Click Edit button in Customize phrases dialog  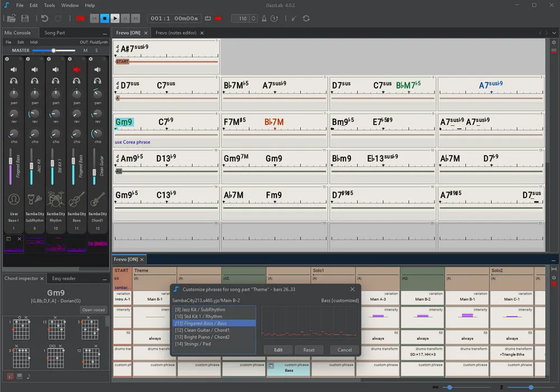(278, 350)
